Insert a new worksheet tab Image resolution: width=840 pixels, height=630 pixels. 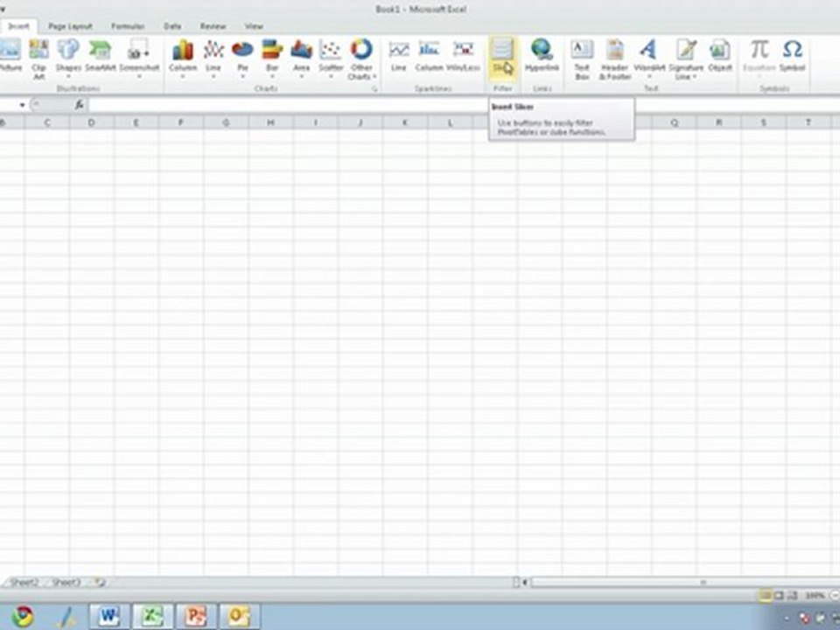click(x=100, y=583)
